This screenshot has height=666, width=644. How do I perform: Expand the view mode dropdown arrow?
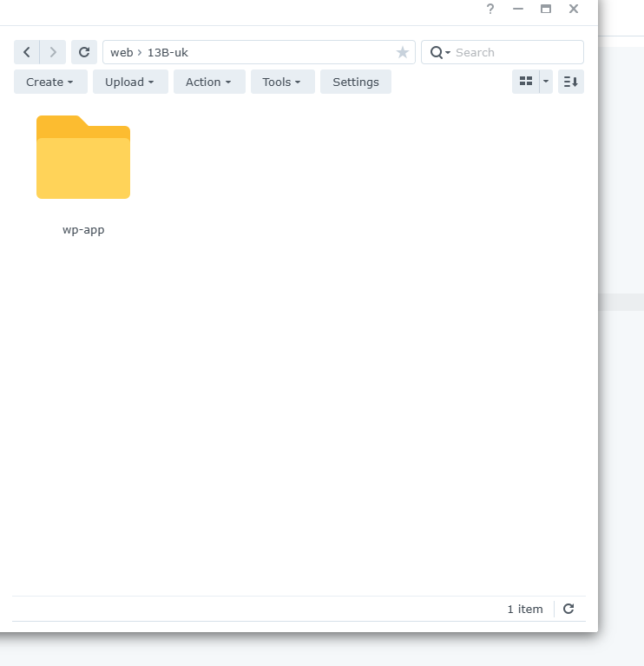(x=546, y=82)
